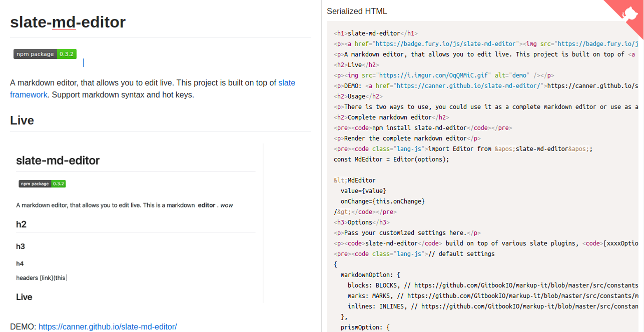This screenshot has width=644, height=332.
Task: Click the 'Render the complete markdown editor' line
Action: tap(407, 138)
